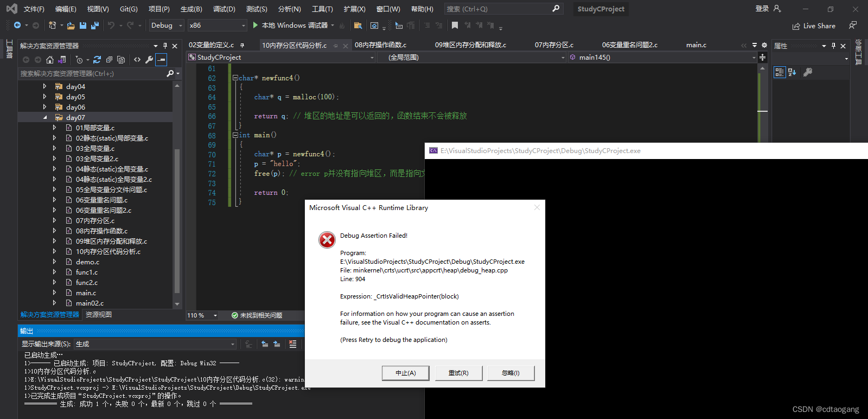Open the 调试(D) menu

click(x=224, y=9)
